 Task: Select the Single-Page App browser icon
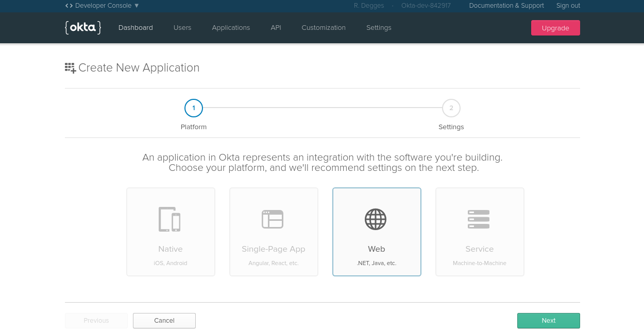click(273, 219)
